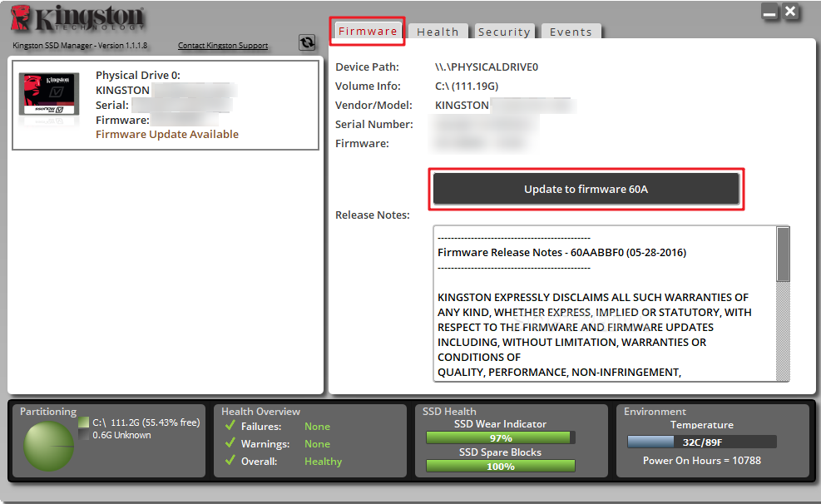Click release notes scrollbar thumb
Image resolution: width=821 pixels, height=504 pixels.
tap(783, 254)
